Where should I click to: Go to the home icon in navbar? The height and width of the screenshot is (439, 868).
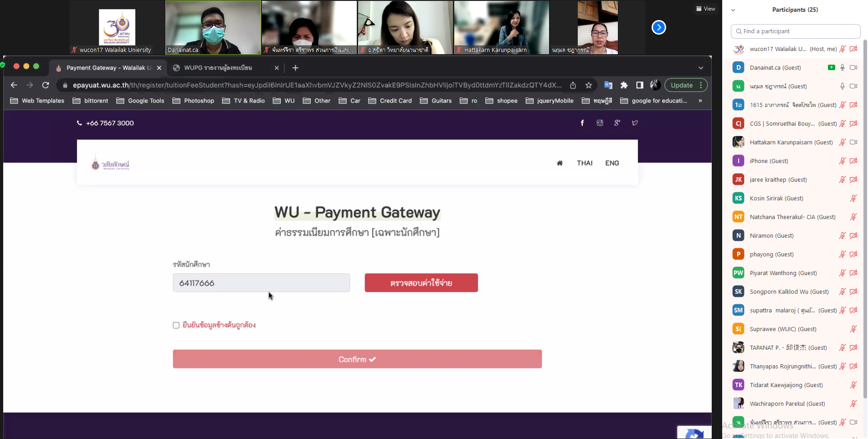coord(560,163)
